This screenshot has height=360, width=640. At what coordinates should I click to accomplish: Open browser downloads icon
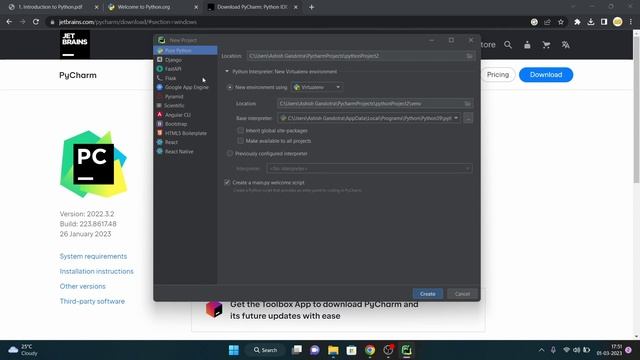point(591,22)
